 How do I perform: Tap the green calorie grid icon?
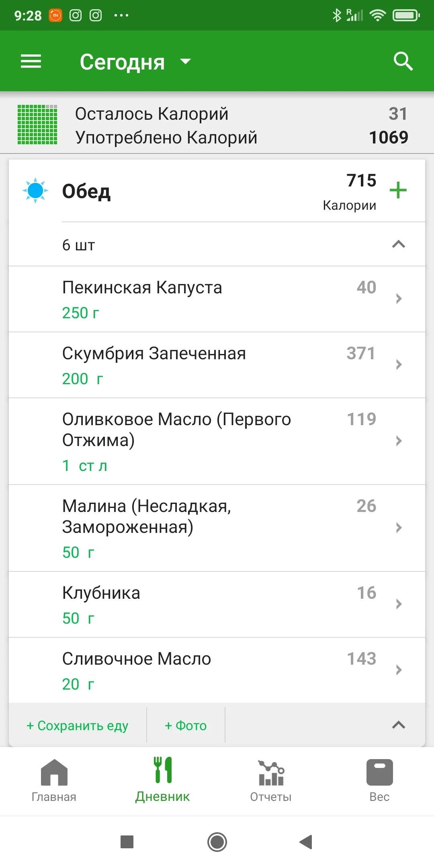(37, 125)
